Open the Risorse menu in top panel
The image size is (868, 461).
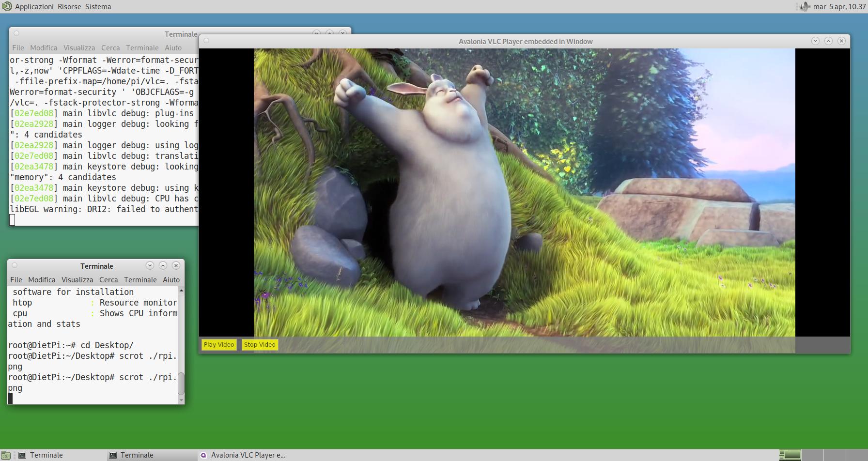tap(69, 6)
